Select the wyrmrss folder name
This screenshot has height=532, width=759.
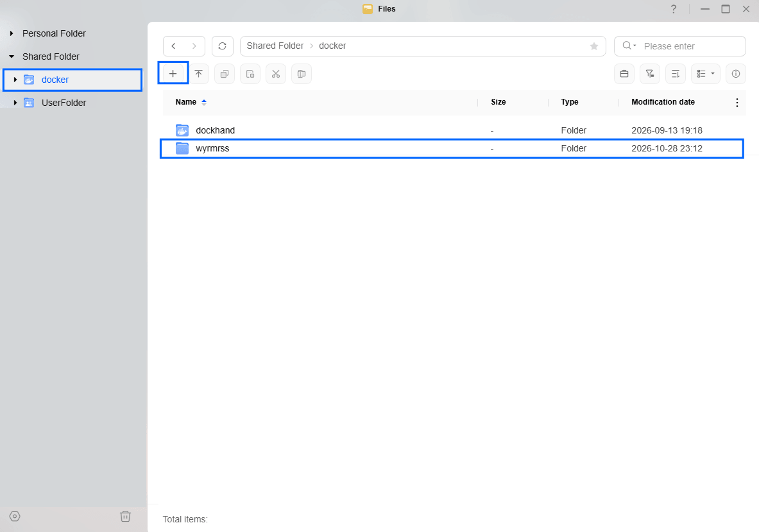click(x=212, y=148)
